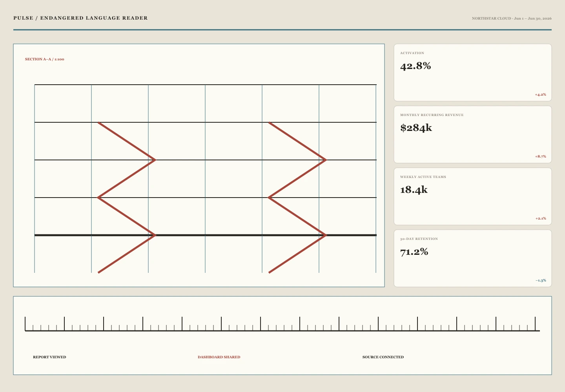Click the "REPORT VIEWED" legend label
This screenshot has height=392, width=565.
click(49, 357)
